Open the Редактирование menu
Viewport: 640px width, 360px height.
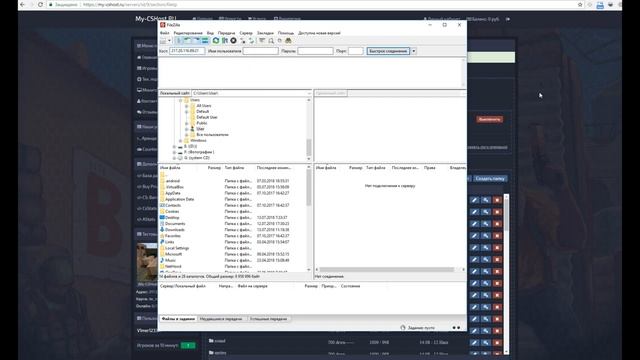(188, 33)
